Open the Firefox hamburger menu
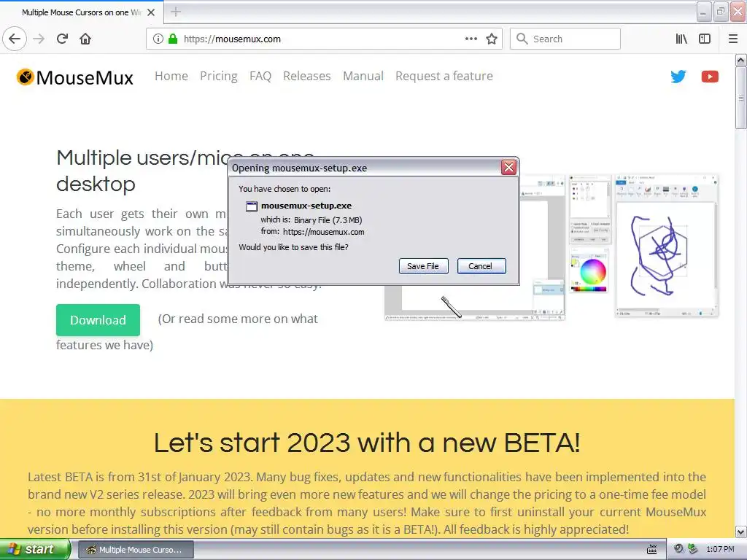This screenshot has width=747, height=560. tap(733, 39)
